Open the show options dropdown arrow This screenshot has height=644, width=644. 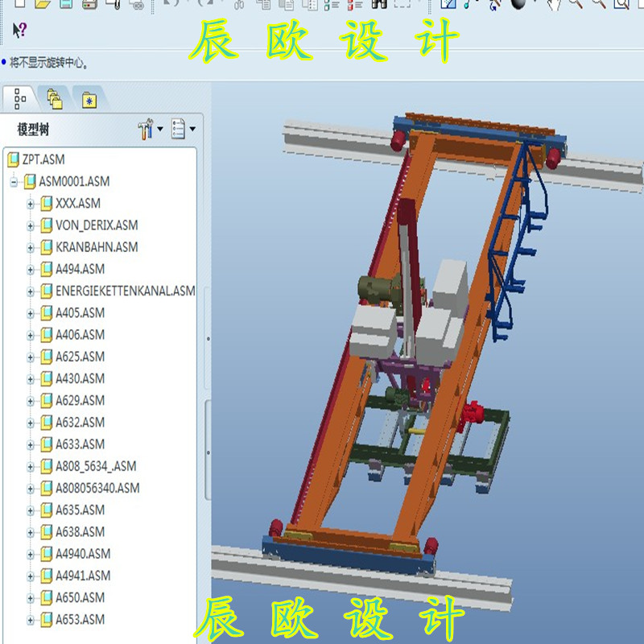pyautogui.click(x=191, y=130)
